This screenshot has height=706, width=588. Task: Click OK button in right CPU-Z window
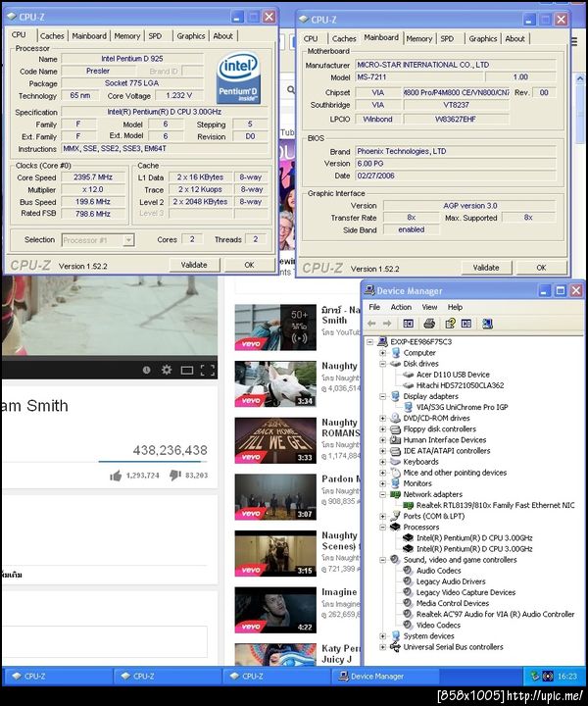(x=541, y=268)
